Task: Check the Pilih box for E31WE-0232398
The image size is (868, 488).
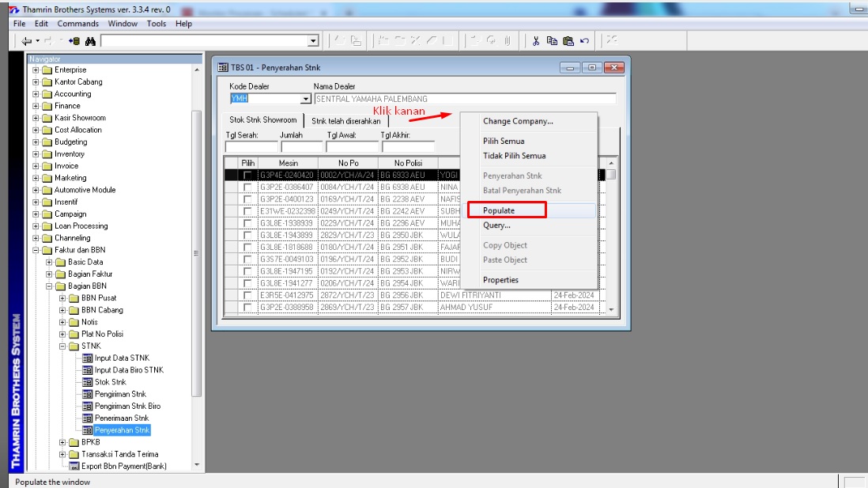Action: (x=248, y=211)
